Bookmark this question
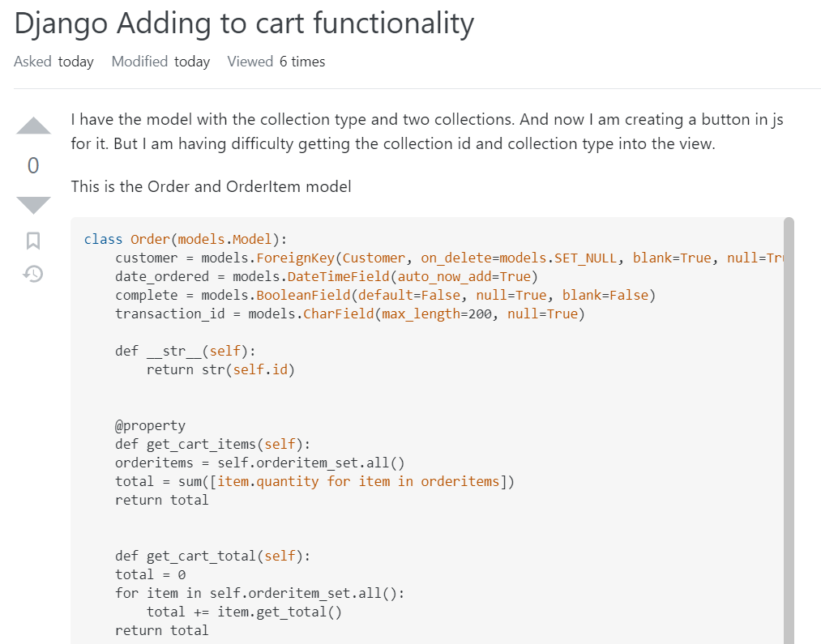Screen dimensions: 821x644 tap(33, 241)
